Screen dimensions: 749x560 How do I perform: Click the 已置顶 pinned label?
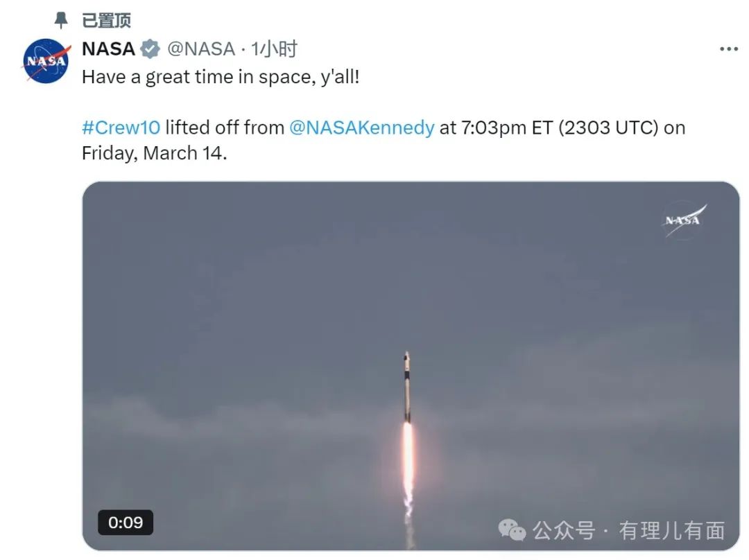(107, 20)
